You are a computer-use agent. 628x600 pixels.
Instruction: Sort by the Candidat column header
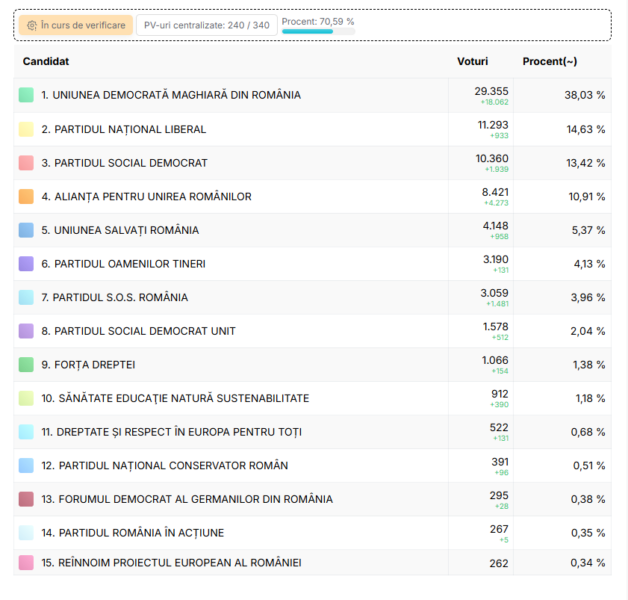coord(46,62)
